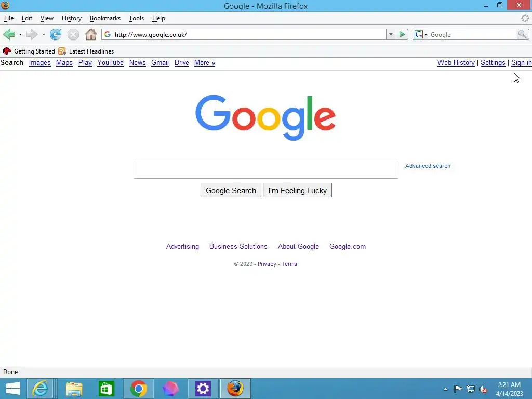532x399 pixels.
Task: Click the search bar magnifier icon
Action: [523, 34]
